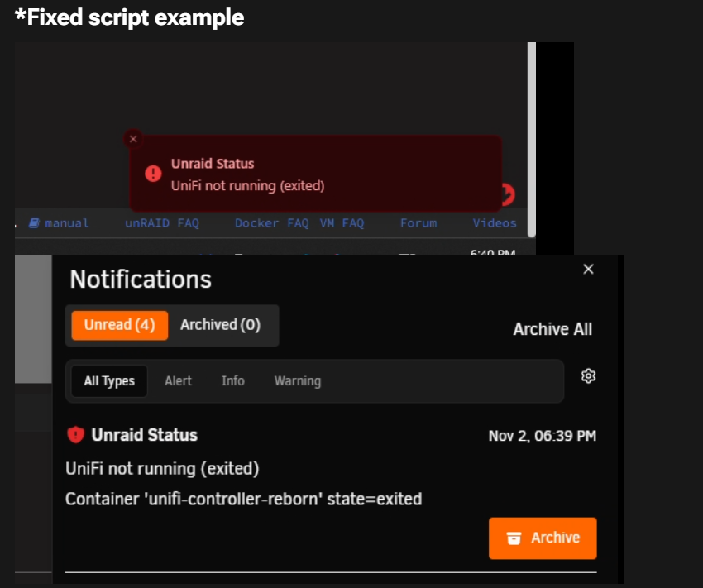Open the unRAID FAQ link
Screen dimensions: 703x588
coord(162,222)
